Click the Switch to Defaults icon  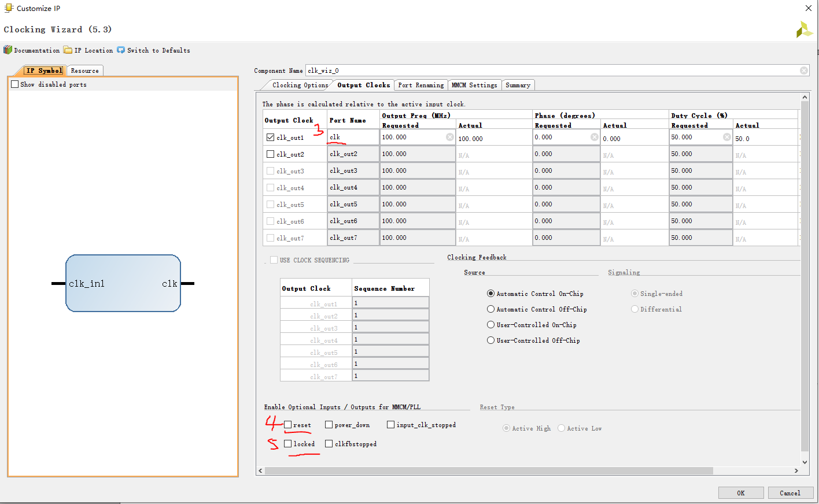(121, 50)
